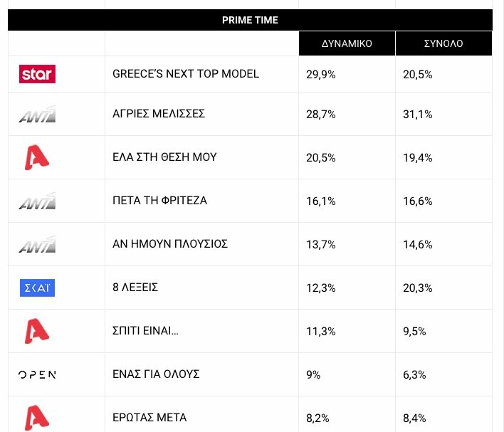Viewport: 504px width, 432px height.
Task: Click the Star channel logo
Action: [37, 74]
